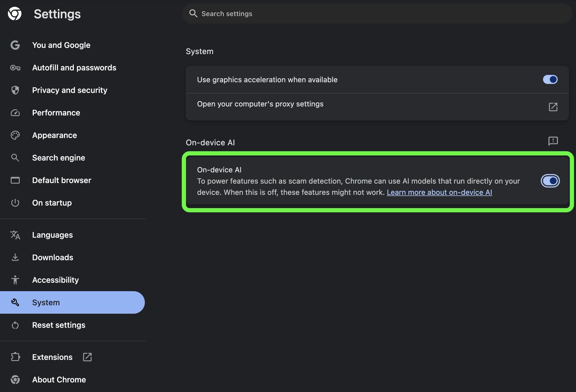Open Default browser settings
This screenshot has width=576, height=392.
72,180
